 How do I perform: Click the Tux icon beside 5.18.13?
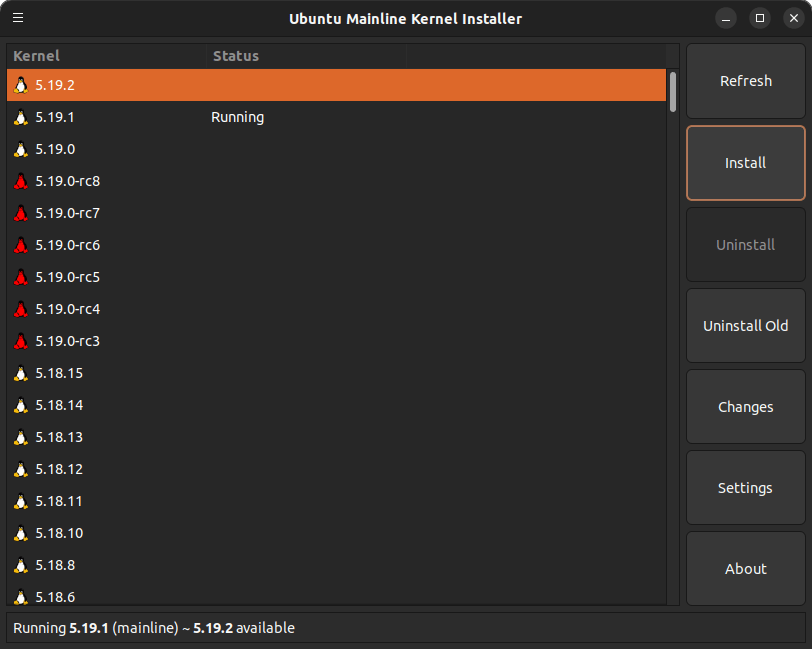click(x=21, y=437)
